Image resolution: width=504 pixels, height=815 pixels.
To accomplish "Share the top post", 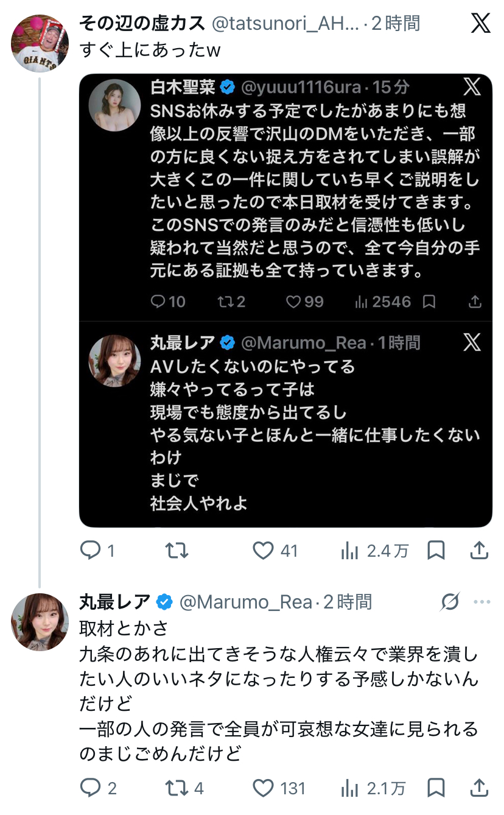I will (480, 551).
